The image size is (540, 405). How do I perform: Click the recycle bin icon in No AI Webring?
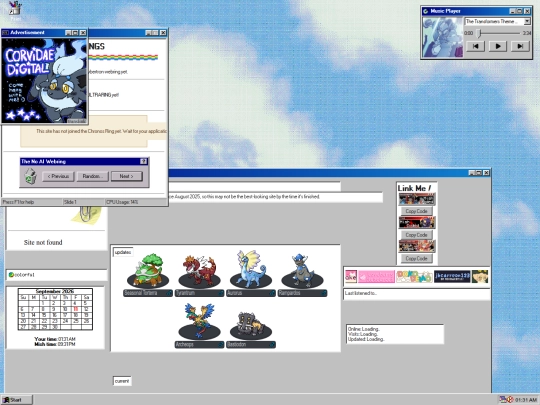point(31,176)
